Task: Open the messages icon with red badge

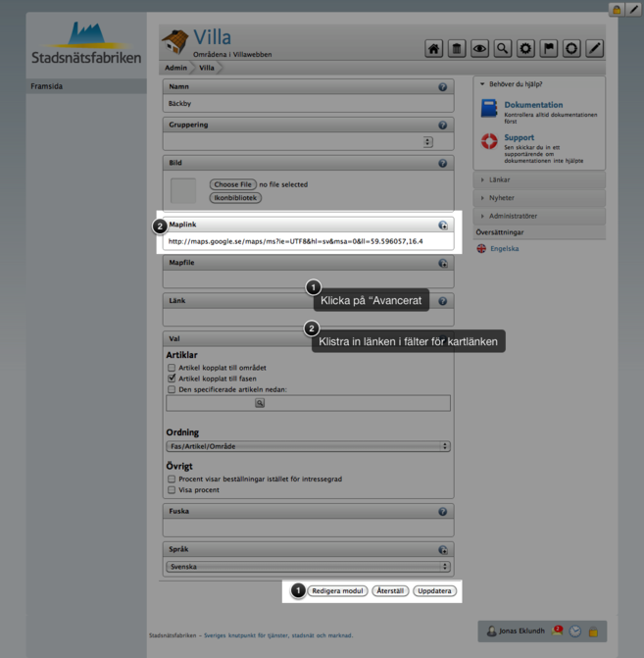Action: pos(558,631)
